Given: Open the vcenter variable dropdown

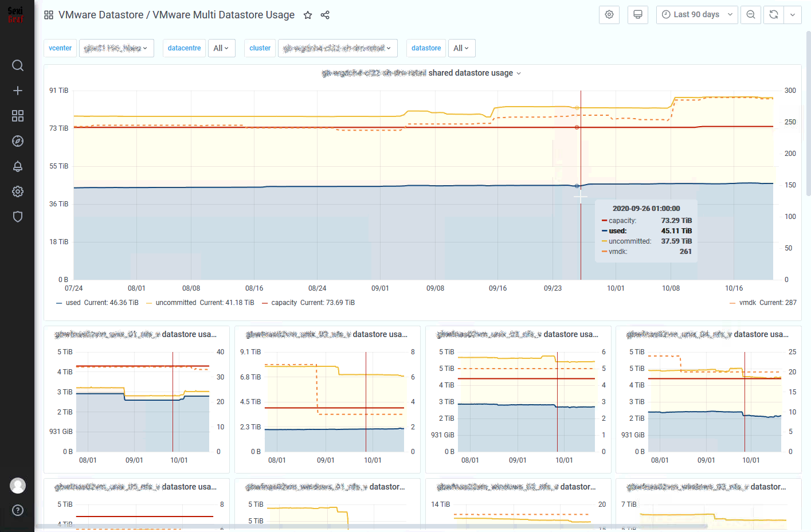Looking at the screenshot, I should tap(116, 48).
